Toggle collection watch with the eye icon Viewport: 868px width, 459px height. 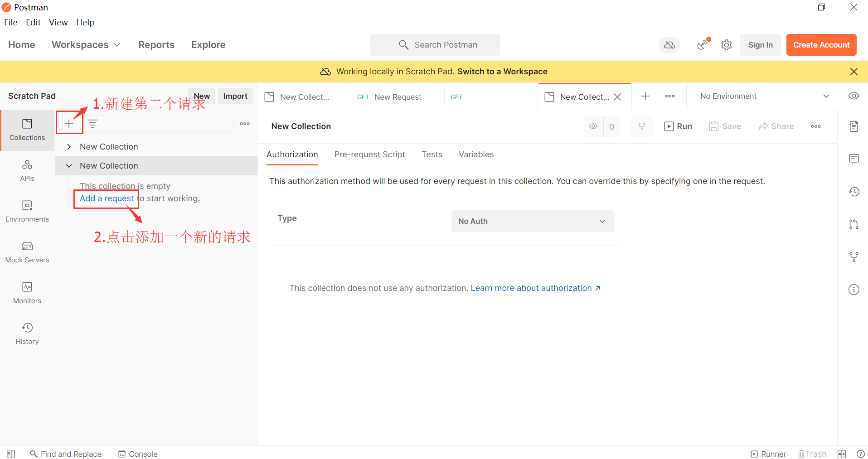(593, 126)
